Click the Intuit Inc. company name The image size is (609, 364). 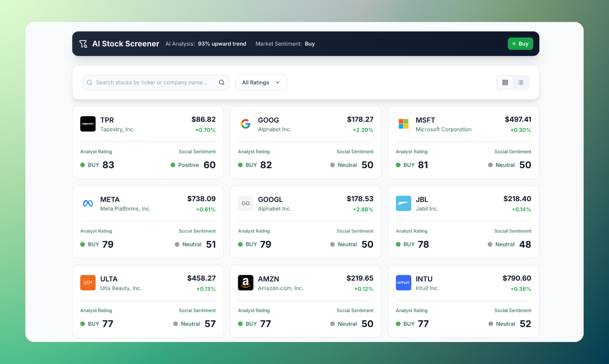(x=427, y=288)
